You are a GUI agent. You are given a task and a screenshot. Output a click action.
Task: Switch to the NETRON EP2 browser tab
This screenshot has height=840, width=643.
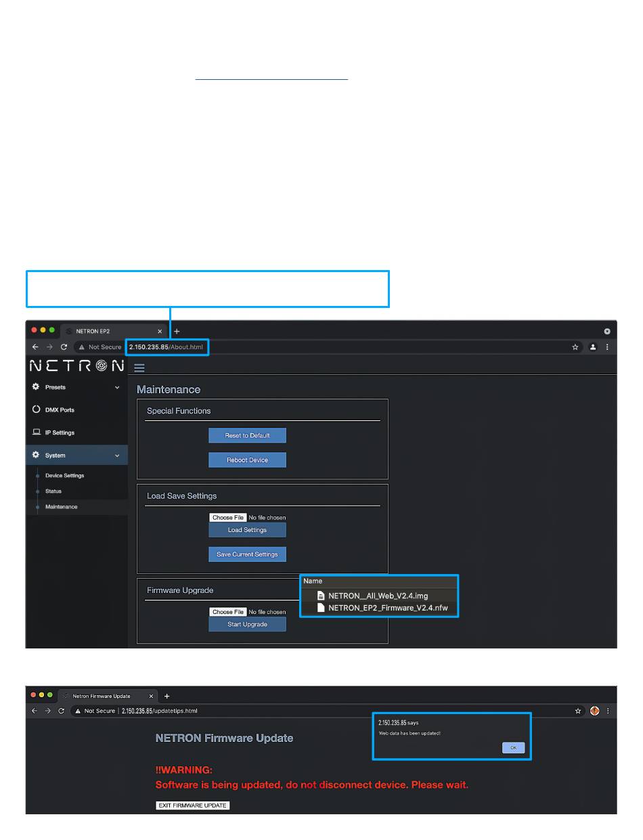point(114,332)
